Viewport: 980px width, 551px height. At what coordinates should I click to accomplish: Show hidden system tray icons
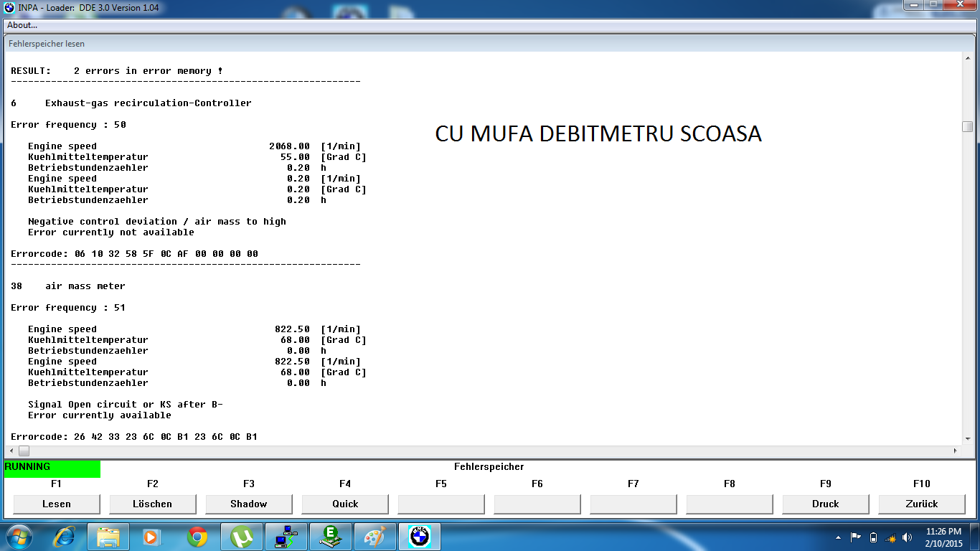point(839,537)
